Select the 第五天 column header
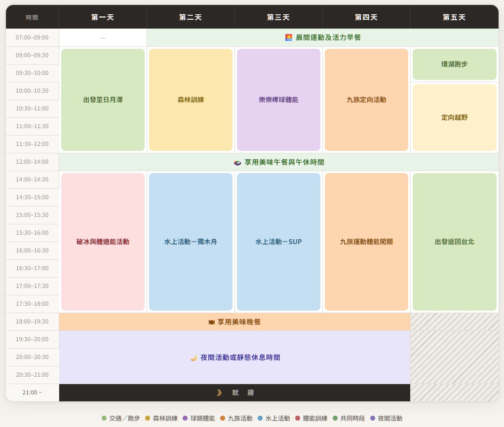The width and height of the screenshot is (504, 427). point(454,17)
